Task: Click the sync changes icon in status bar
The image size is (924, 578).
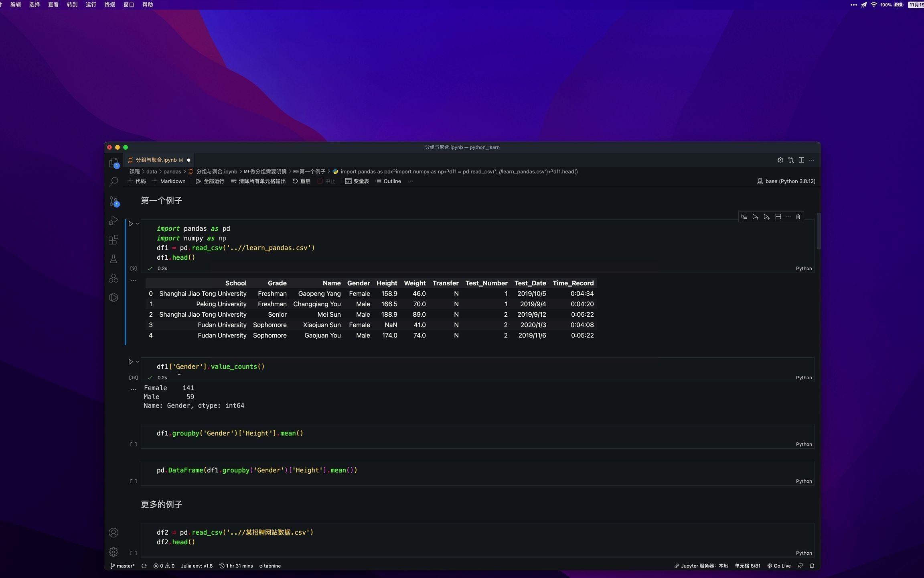Action: click(x=144, y=566)
